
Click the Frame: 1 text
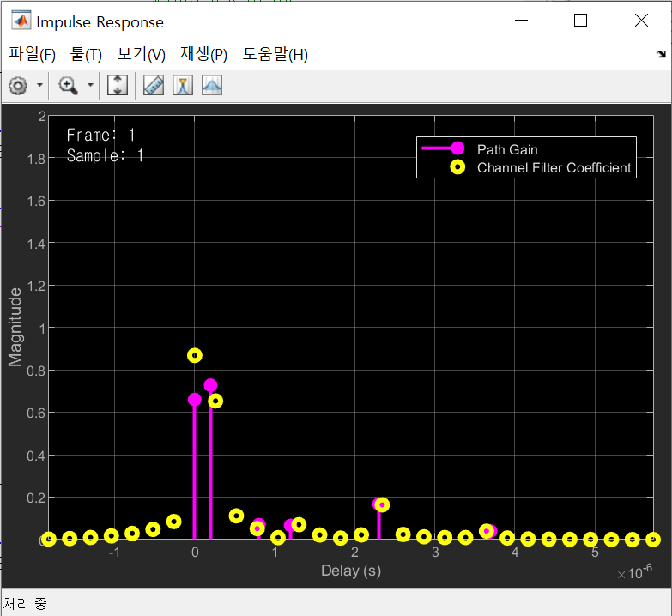[101, 135]
